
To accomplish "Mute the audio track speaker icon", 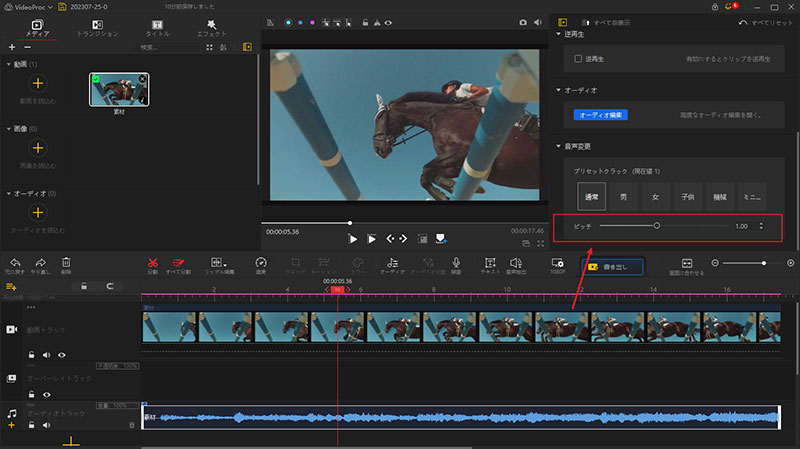I will 46,425.
